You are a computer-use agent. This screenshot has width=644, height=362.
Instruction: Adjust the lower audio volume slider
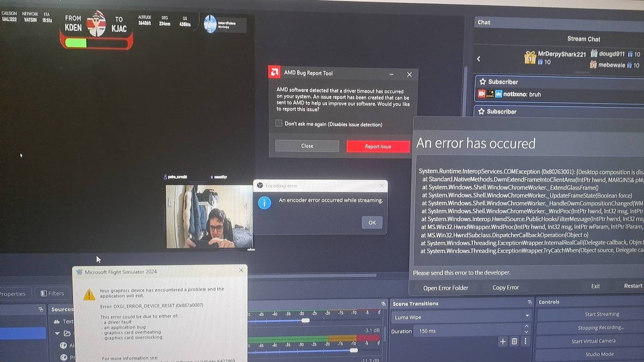[354, 350]
